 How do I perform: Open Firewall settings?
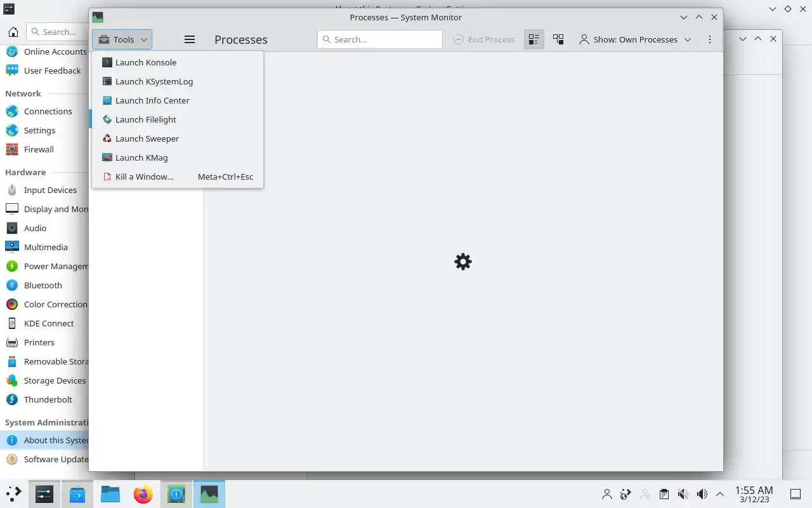click(46, 149)
